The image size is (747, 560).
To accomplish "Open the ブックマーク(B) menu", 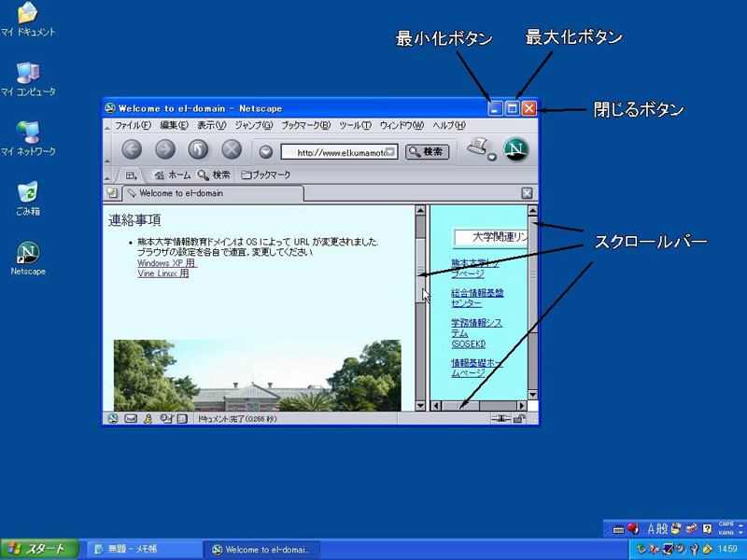I will pos(305,125).
